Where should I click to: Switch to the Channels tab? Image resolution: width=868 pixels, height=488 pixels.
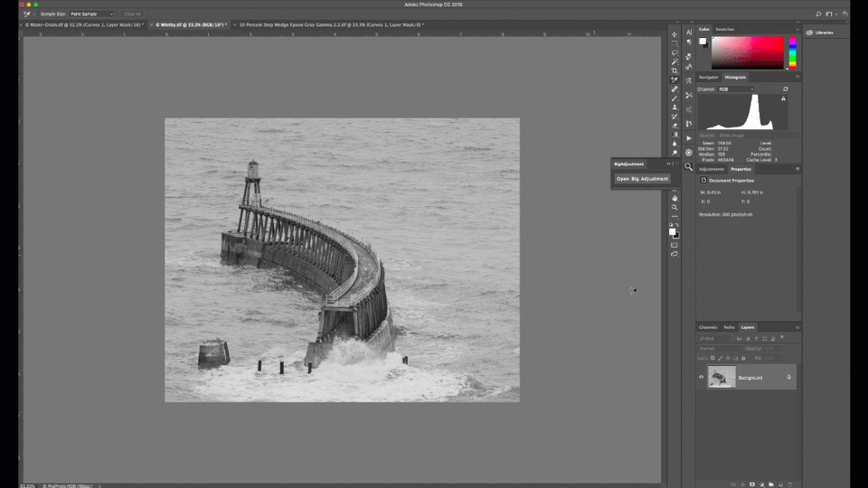coord(707,327)
